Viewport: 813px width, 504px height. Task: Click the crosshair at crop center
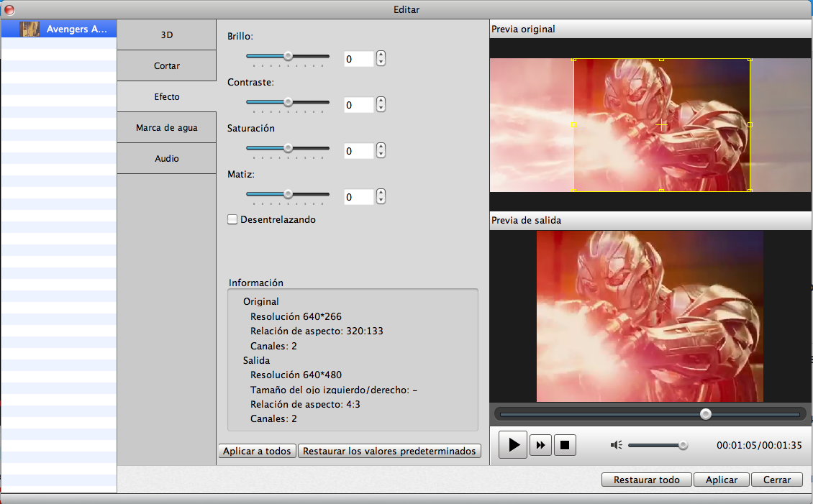coord(662,125)
